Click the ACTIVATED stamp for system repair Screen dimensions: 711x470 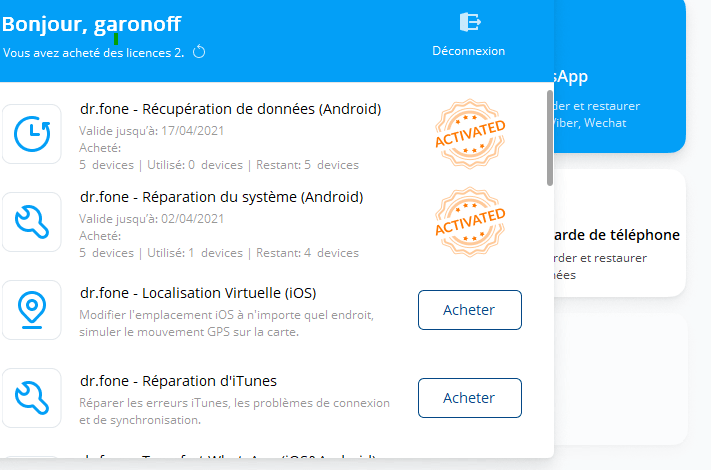[x=470, y=222]
